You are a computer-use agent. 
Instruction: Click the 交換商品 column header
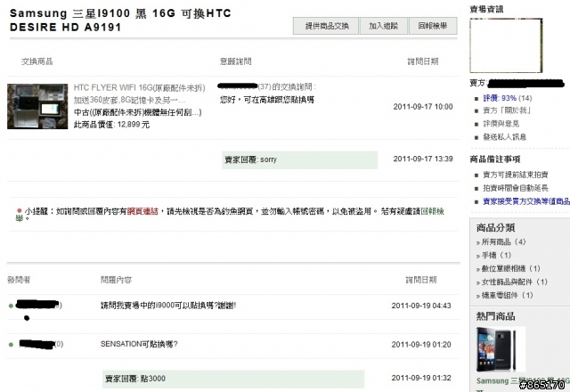click(37, 61)
